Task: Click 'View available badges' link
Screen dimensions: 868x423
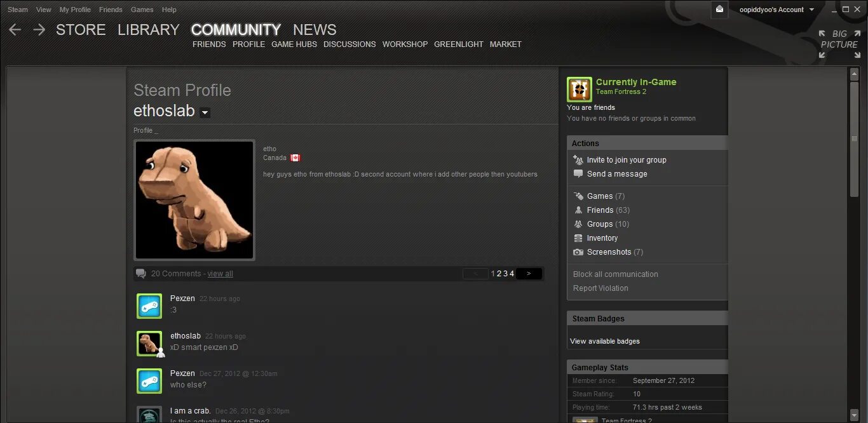Action: [x=605, y=341]
